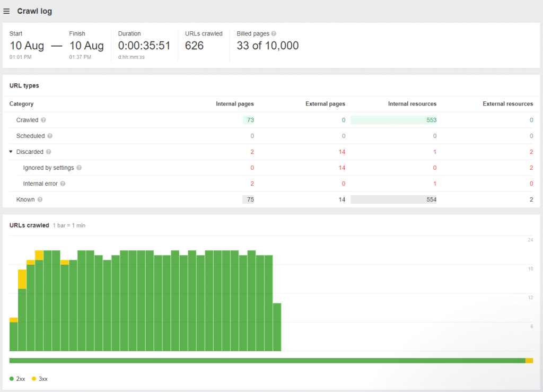The width and height of the screenshot is (543, 392).
Task: Click help icon beside Discarded category
Action: coord(48,152)
